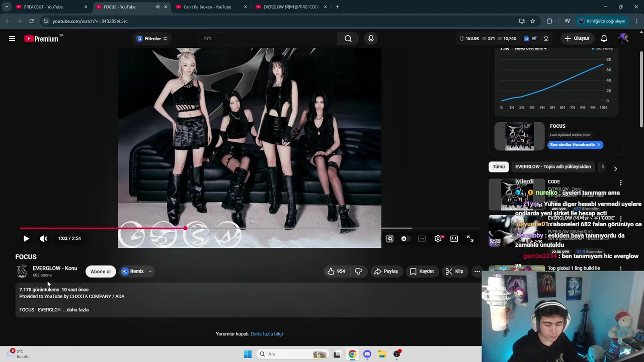
Task: Switch to theater mode
Action: point(454,239)
